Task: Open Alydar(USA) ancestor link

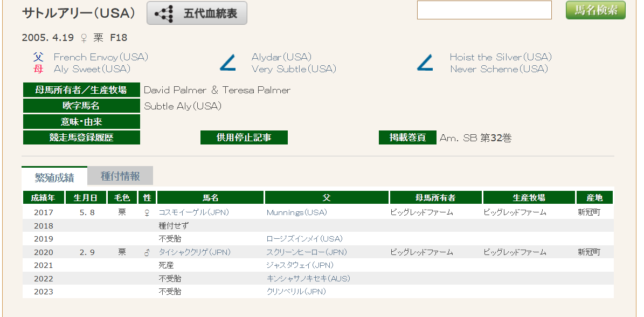Action: (281, 57)
